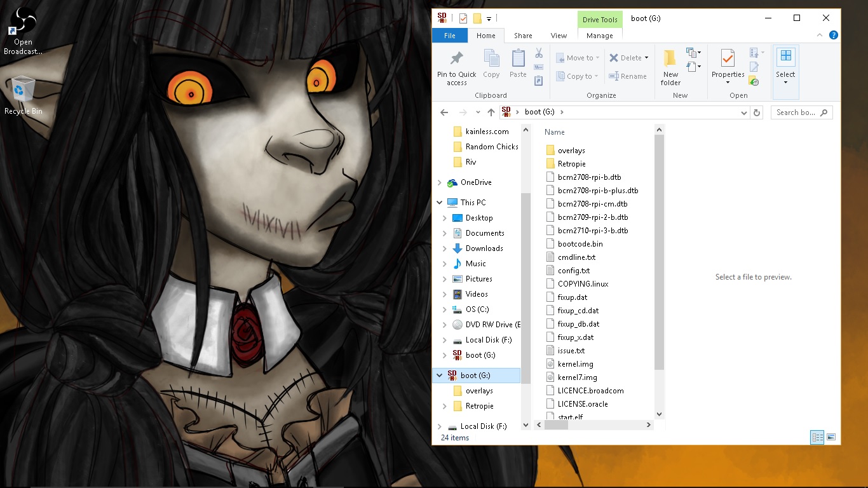Select Downloads in the navigation pane
The width and height of the screenshot is (868, 488).
[x=478, y=248]
